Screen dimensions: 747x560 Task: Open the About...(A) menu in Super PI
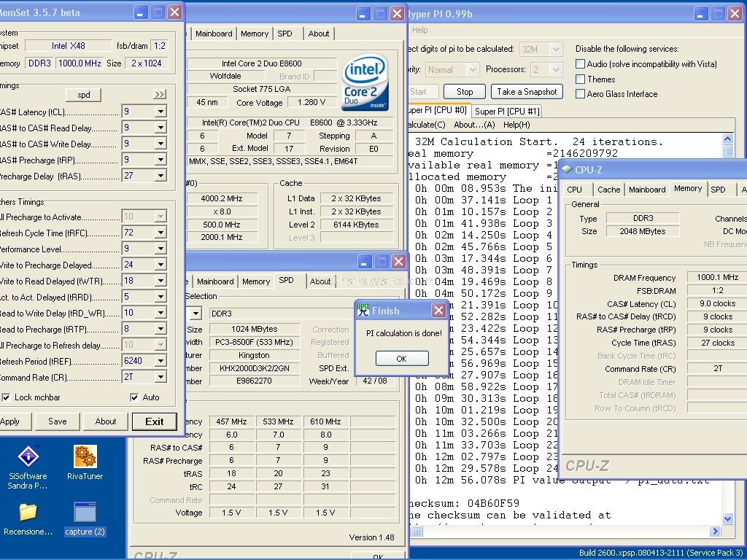[474, 125]
